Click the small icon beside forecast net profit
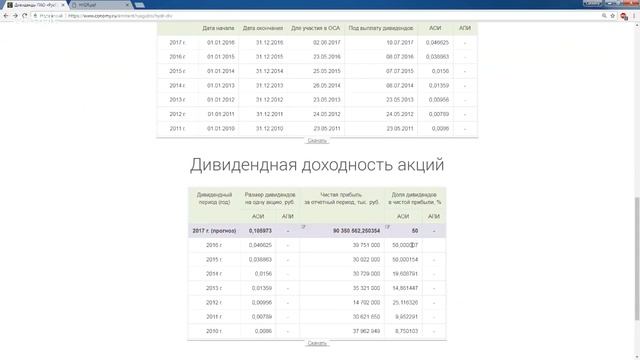Viewport: 640px width, 360px height. coord(303,227)
